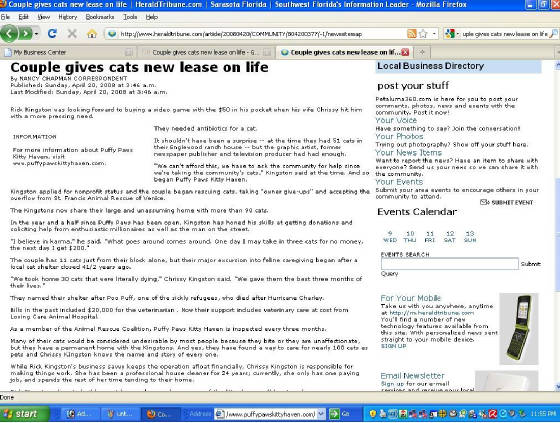Click the vertical page scrollbar
This screenshot has height=423, width=560.
pyautogui.click(x=557, y=225)
